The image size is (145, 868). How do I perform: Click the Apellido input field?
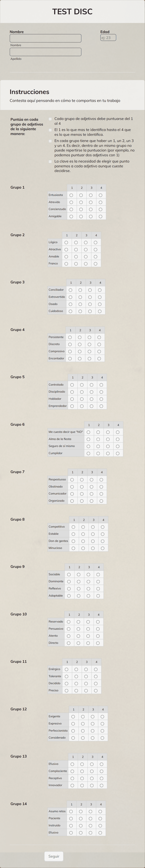pos(46,52)
